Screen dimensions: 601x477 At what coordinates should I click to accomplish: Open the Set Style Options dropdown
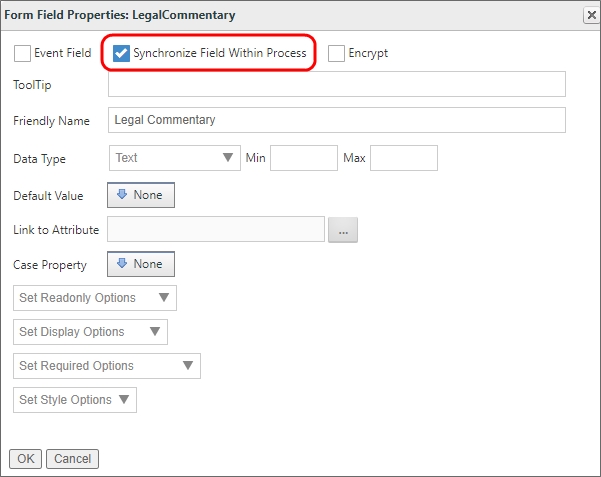coord(75,400)
